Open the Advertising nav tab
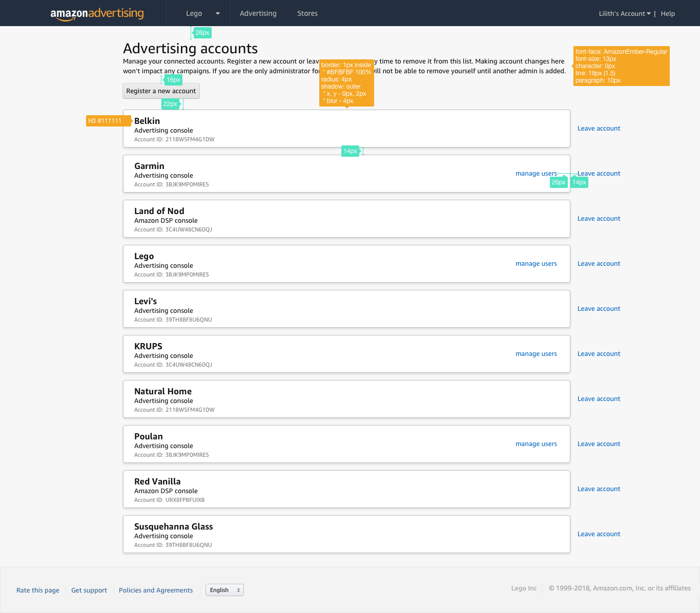The height and width of the screenshot is (613, 700). tap(258, 13)
